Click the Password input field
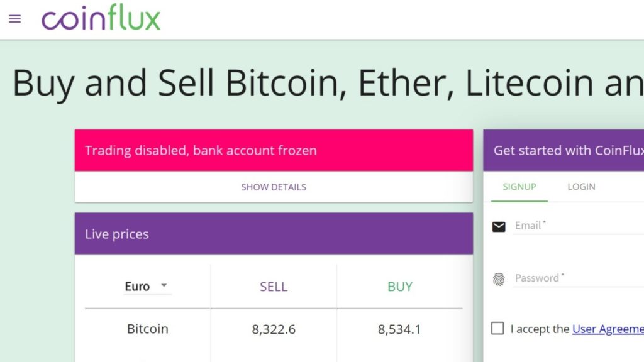Screen dimensions: 644x362 [x=579, y=278]
